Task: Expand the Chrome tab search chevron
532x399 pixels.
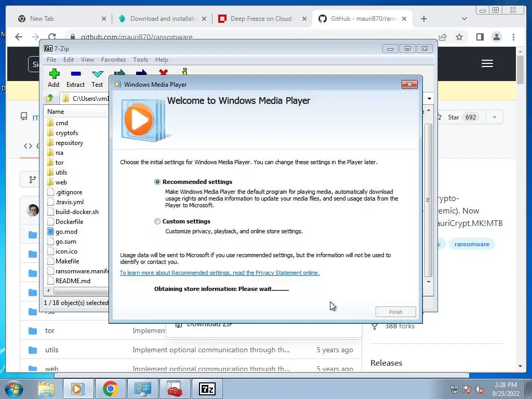Action: (x=464, y=19)
